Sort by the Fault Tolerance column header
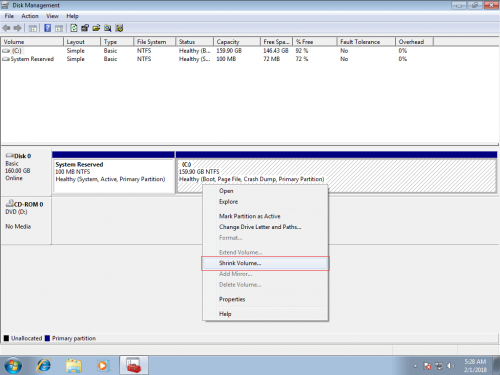 (x=366, y=42)
